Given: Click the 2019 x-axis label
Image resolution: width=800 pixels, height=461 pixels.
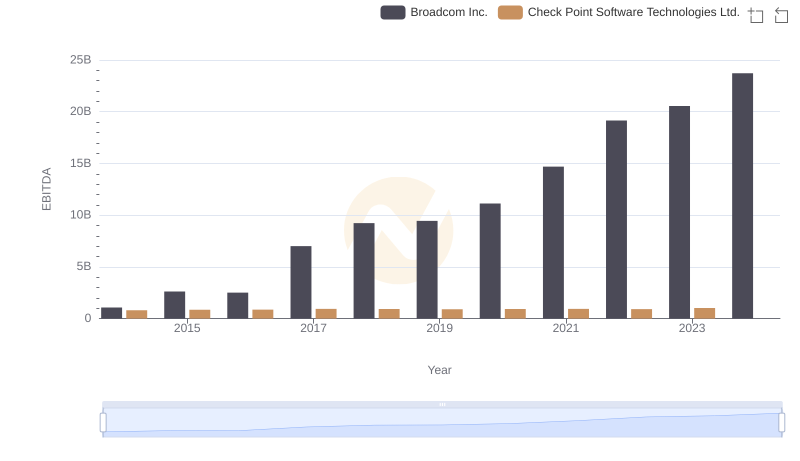Looking at the screenshot, I should (439, 328).
